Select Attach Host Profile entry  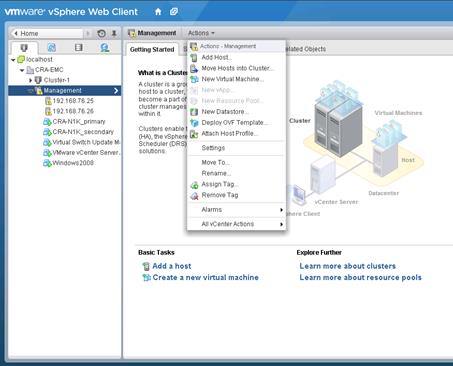pos(237,134)
